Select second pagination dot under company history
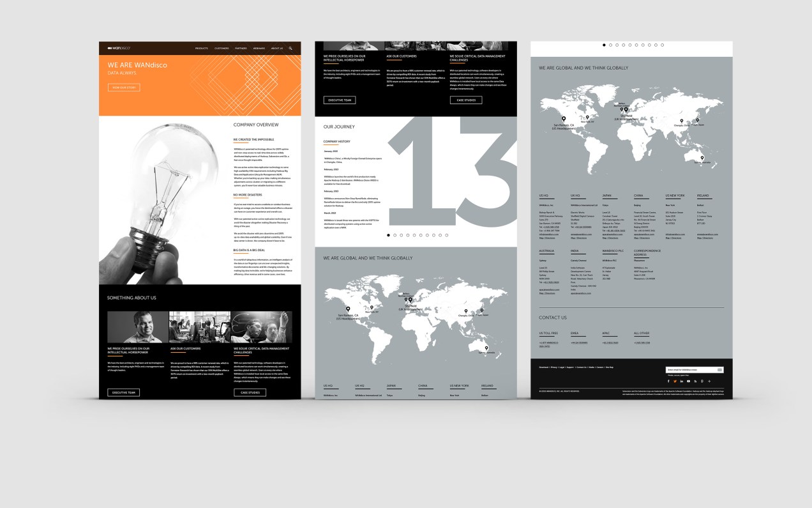Screen dimensions: 812x508 (x=395, y=235)
